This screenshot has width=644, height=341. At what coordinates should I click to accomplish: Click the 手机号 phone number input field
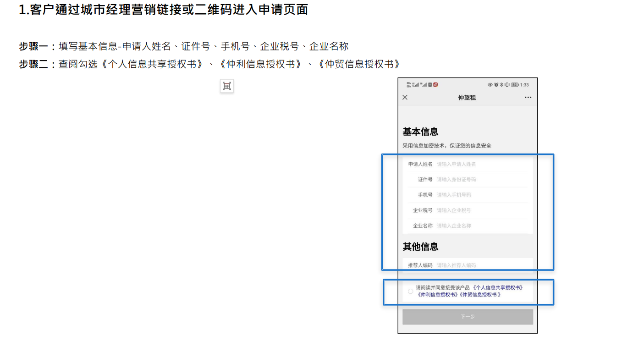click(481, 195)
